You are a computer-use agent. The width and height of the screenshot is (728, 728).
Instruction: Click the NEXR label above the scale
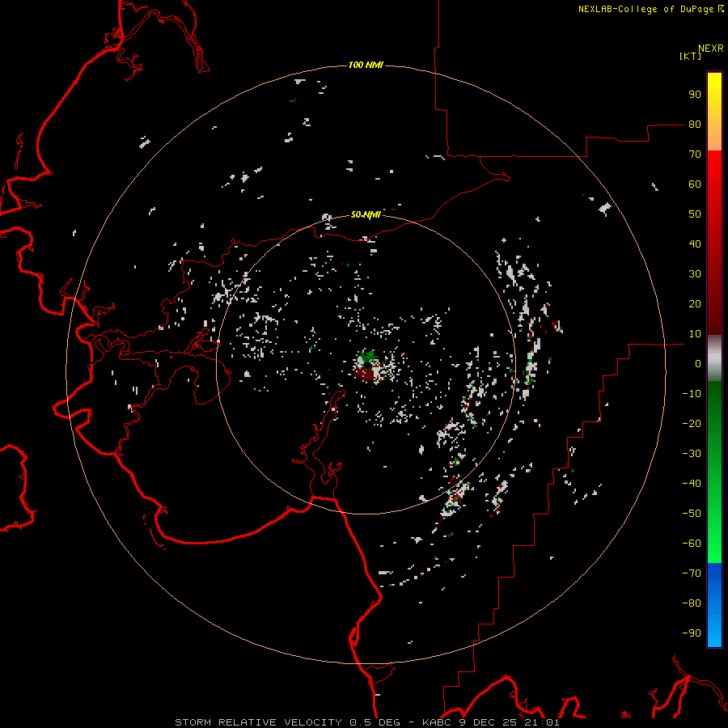pos(711,49)
